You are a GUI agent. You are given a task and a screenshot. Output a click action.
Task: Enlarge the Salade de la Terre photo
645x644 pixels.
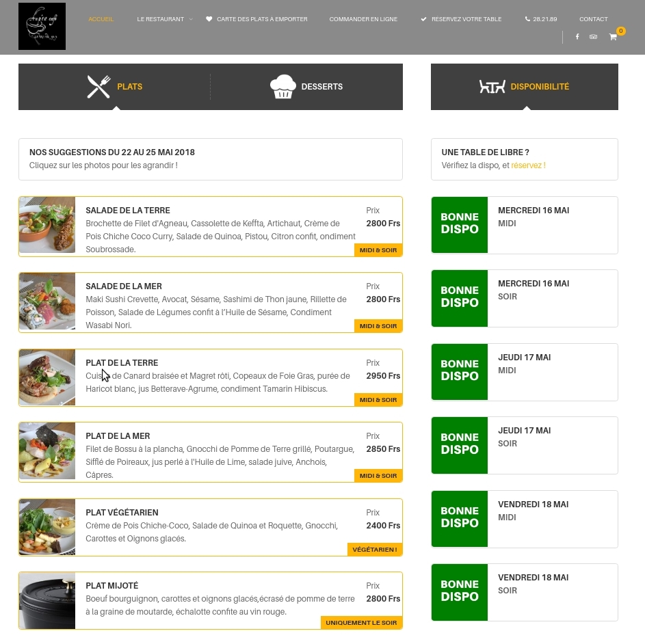[47, 226]
